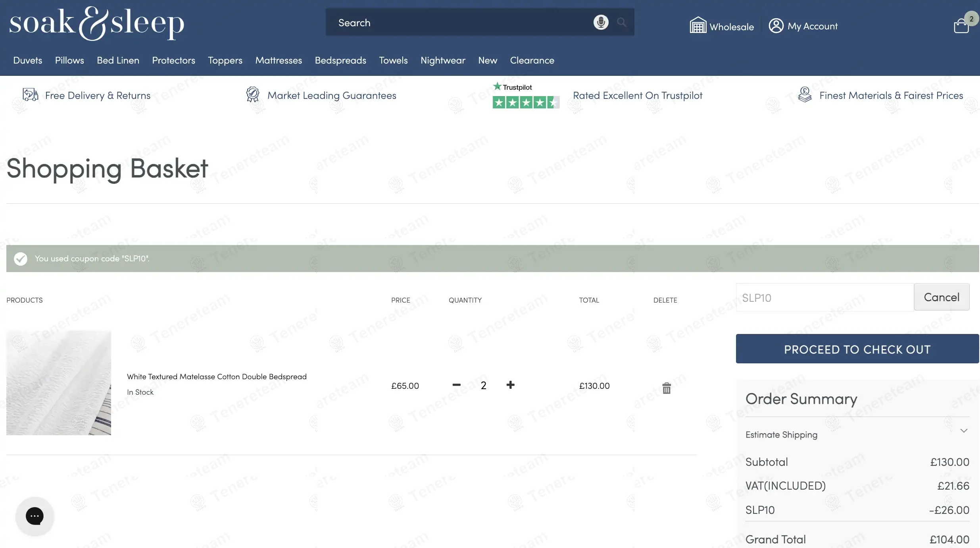Expand the Estimate Shipping section
This screenshot has height=548, width=980.
857,434
